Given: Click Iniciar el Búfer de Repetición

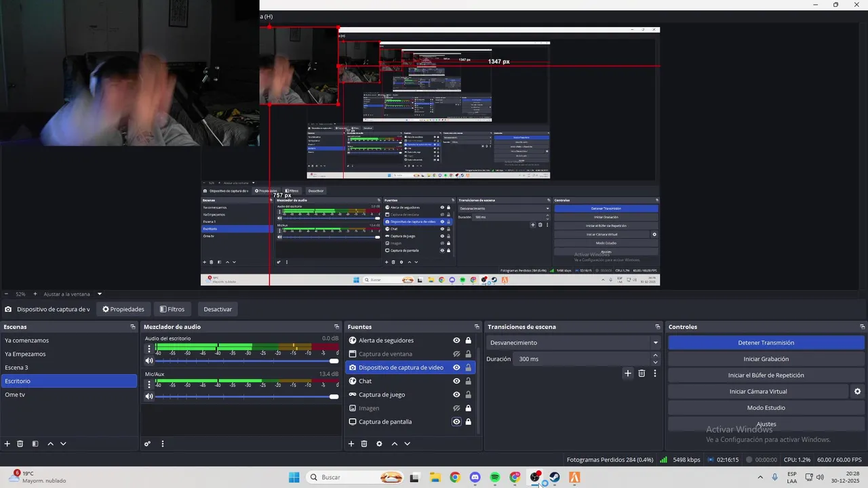Looking at the screenshot, I should point(766,375).
